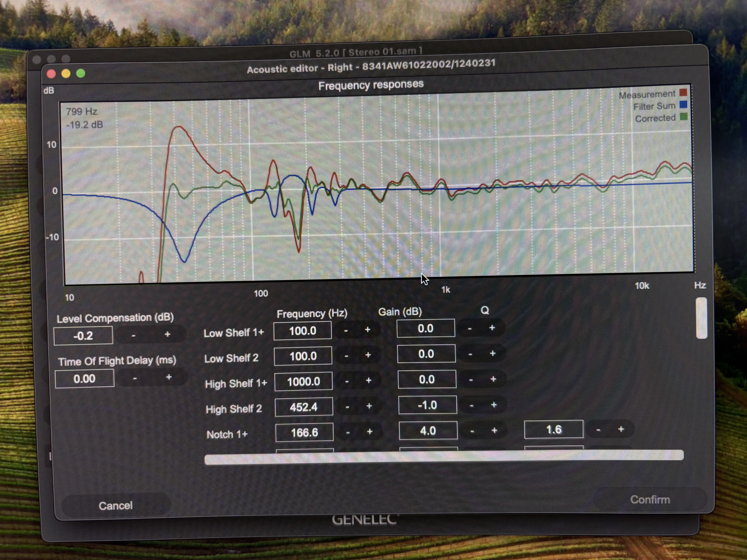
Task: Raise the Low Shelf 2 frequency
Action: [368, 355]
